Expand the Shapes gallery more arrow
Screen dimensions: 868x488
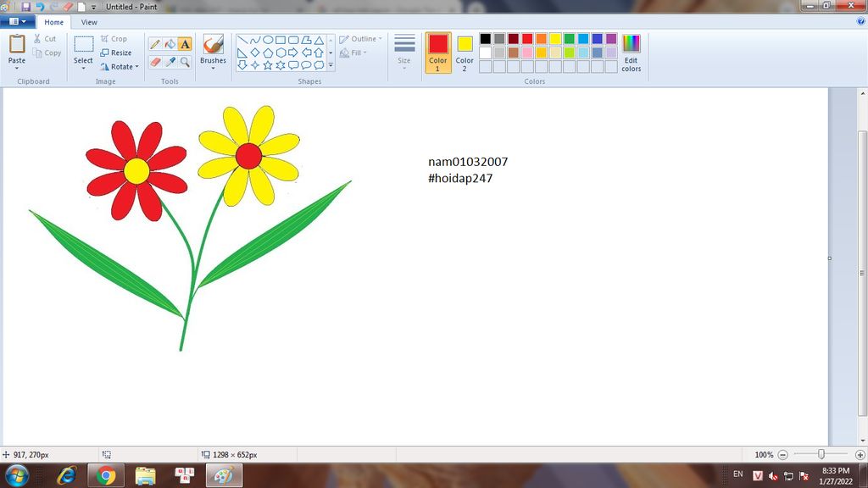coord(331,65)
